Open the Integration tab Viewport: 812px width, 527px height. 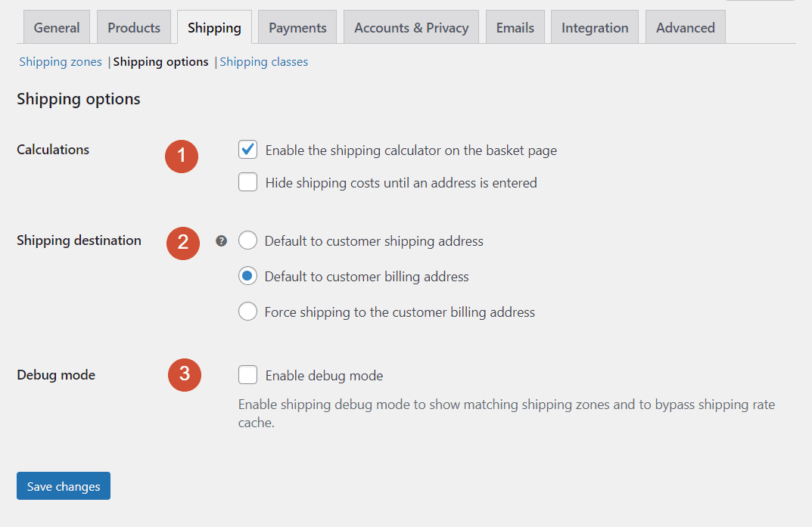(x=594, y=26)
